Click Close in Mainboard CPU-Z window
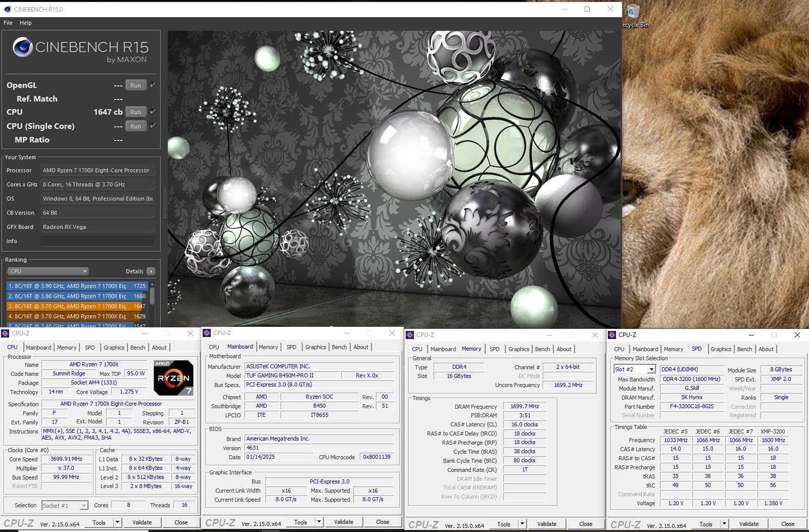The image size is (809, 532). tap(383, 522)
